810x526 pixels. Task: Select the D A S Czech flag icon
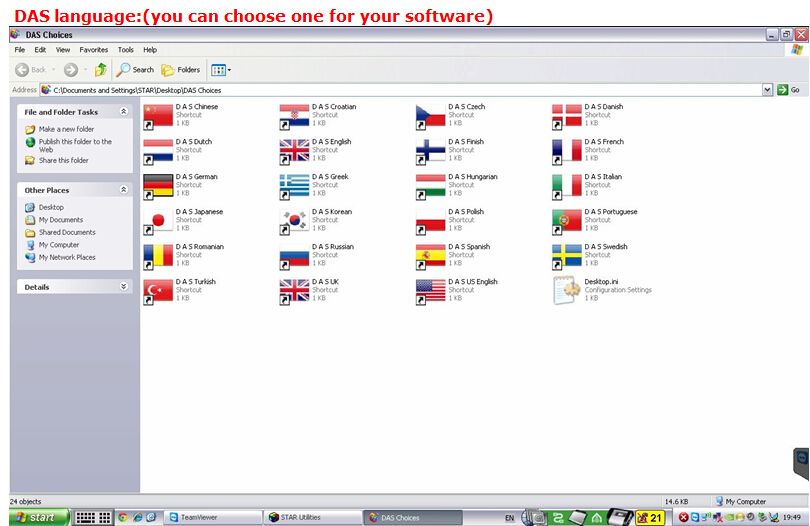pyautogui.click(x=430, y=116)
